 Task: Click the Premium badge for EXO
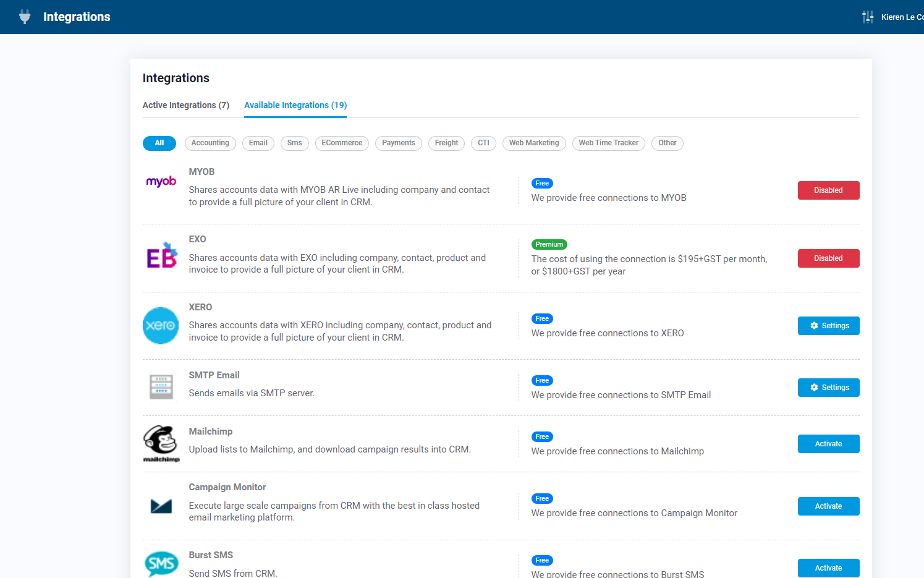pyautogui.click(x=549, y=245)
